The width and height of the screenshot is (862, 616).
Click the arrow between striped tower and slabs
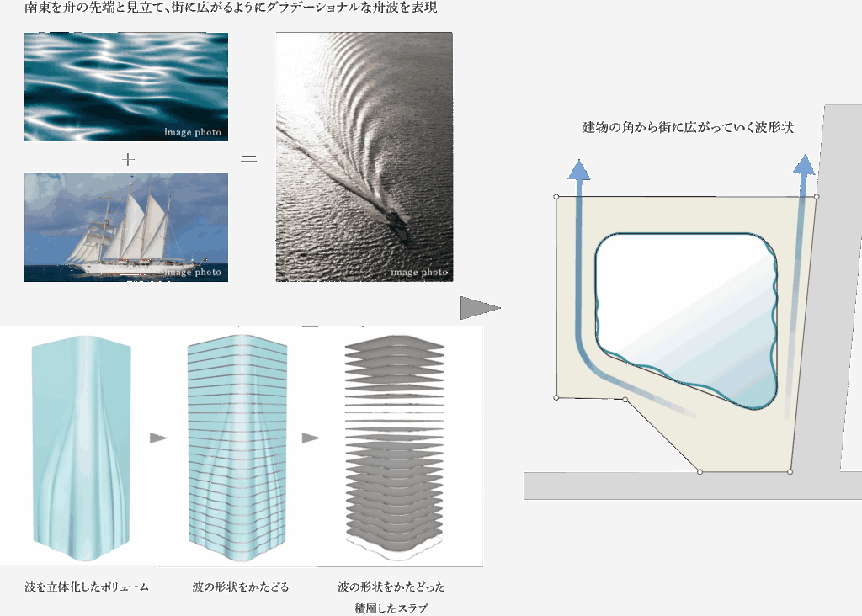coord(311,438)
